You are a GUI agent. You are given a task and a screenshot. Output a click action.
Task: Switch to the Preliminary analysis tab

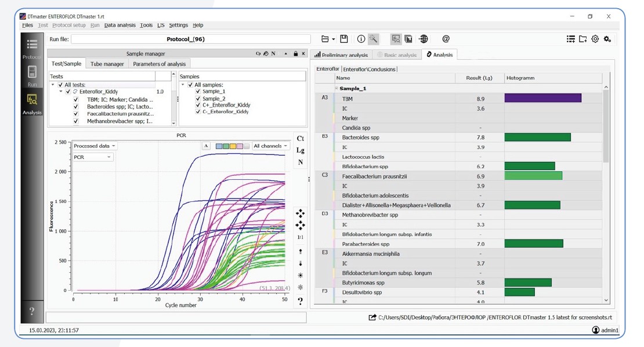[x=341, y=55]
